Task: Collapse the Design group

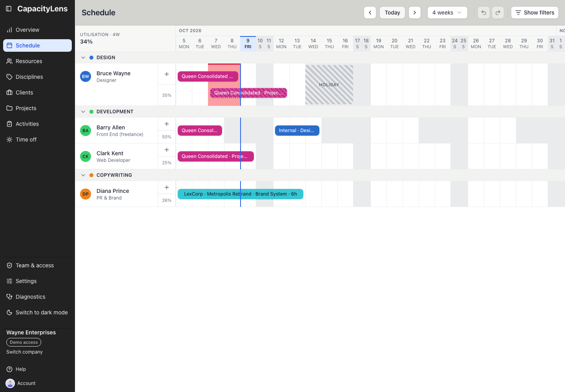Action: point(83,58)
